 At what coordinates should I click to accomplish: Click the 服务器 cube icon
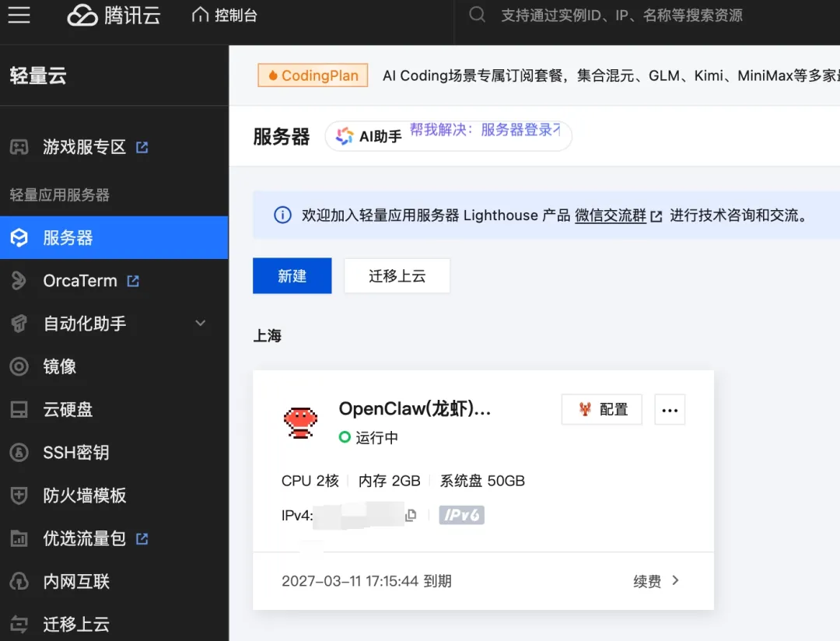point(19,237)
